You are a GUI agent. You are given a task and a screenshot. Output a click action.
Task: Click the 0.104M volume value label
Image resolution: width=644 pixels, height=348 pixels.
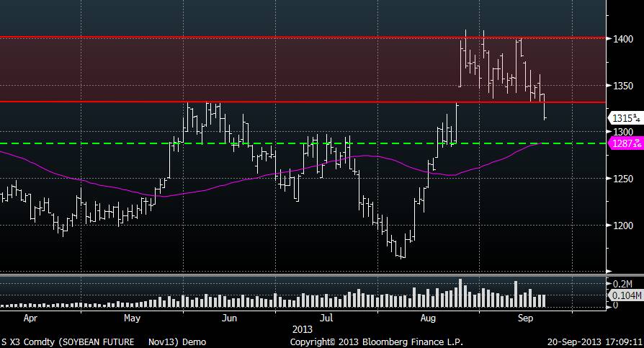tap(624, 296)
